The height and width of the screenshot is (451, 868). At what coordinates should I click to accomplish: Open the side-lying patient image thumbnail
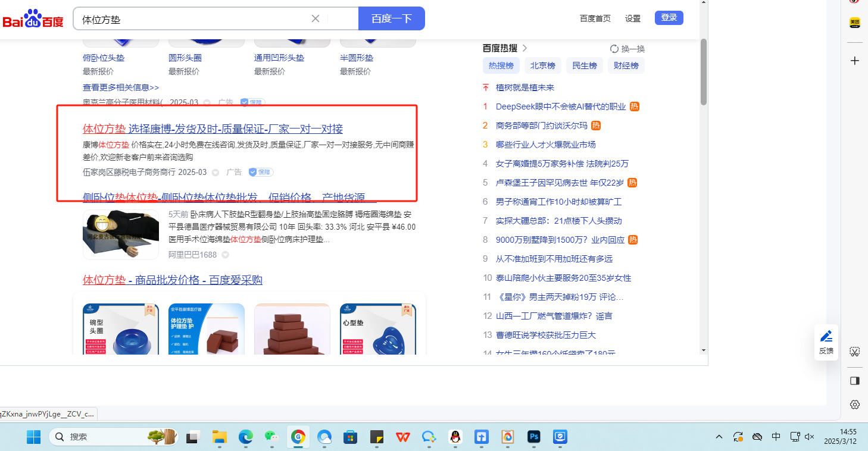pos(121,234)
